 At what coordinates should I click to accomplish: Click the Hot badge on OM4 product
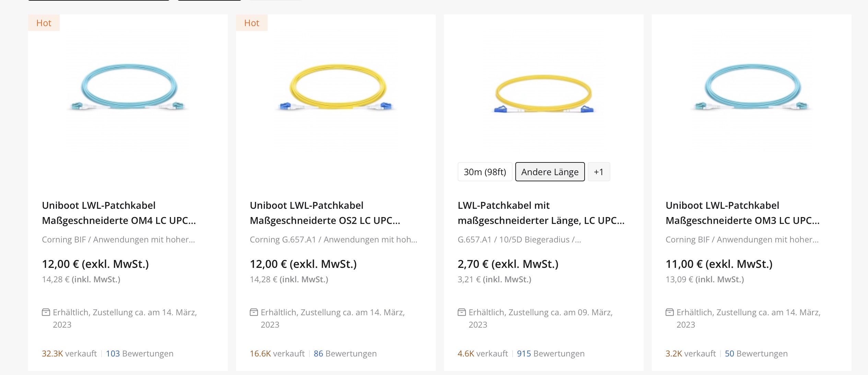44,23
